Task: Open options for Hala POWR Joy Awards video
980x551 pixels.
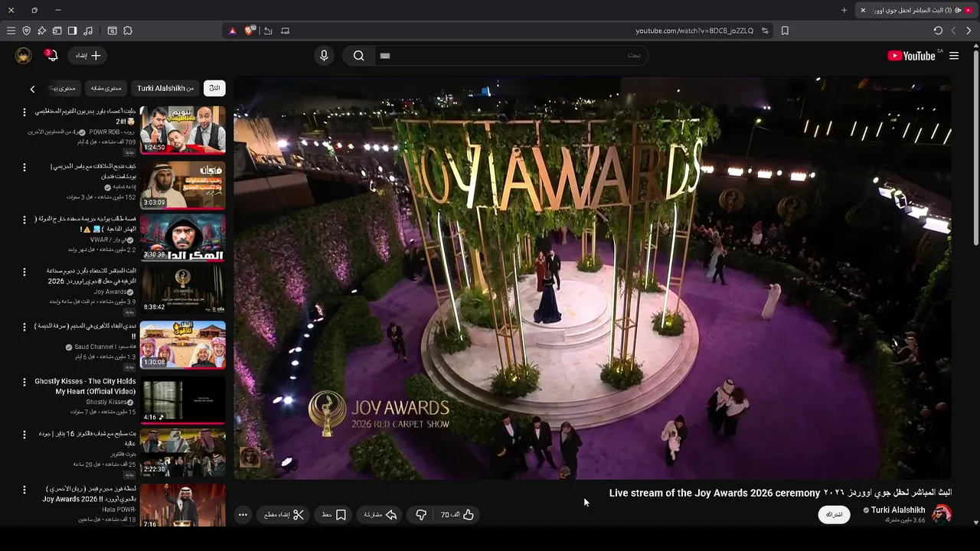Action: point(24,490)
